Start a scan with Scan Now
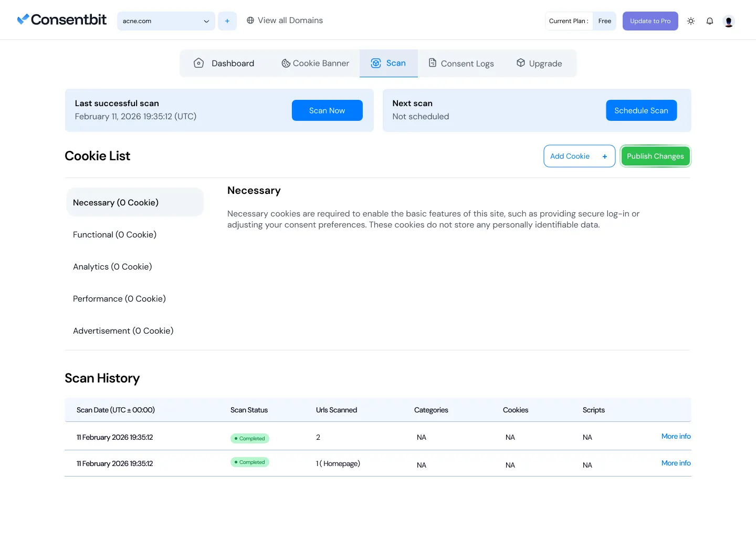 pyautogui.click(x=327, y=110)
